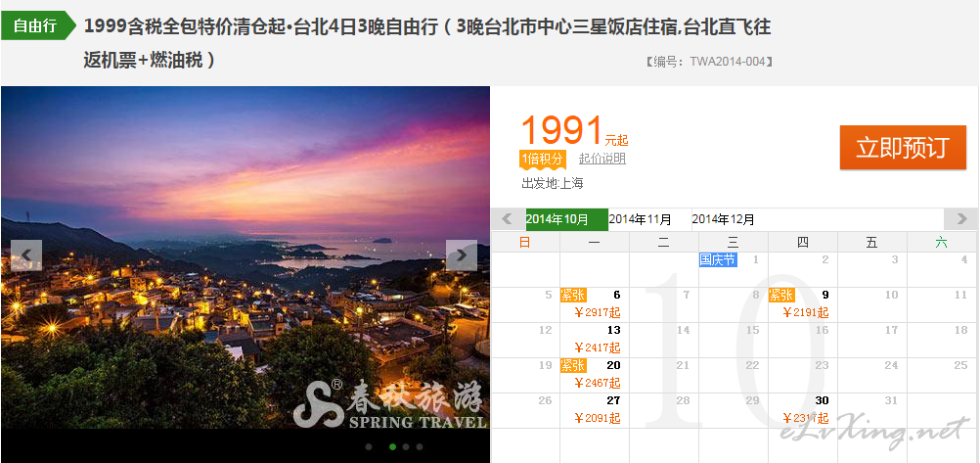Open the 起价说明 price explanation link
Image resolution: width=980 pixels, height=463 pixels.
point(601,159)
